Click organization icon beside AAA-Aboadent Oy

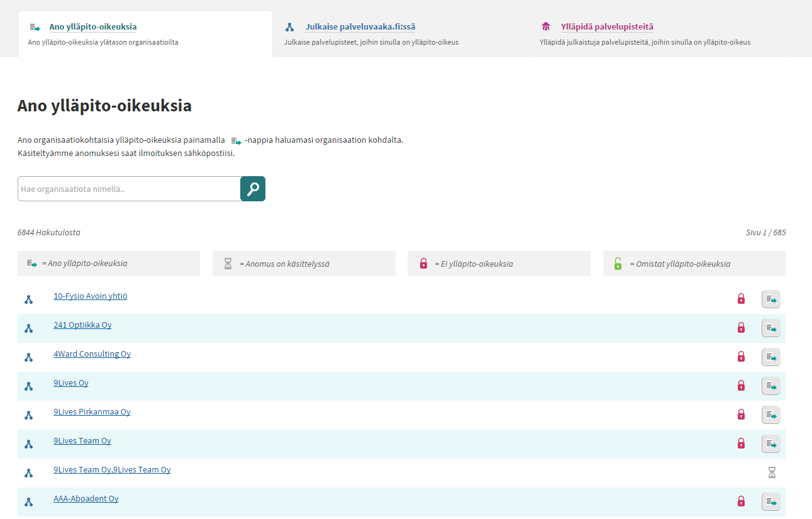tap(28, 502)
